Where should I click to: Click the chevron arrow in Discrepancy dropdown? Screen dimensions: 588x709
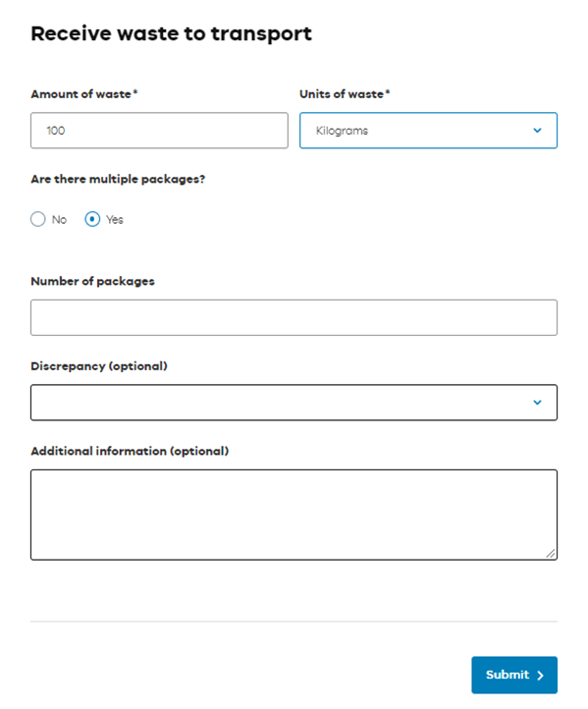pos(537,403)
